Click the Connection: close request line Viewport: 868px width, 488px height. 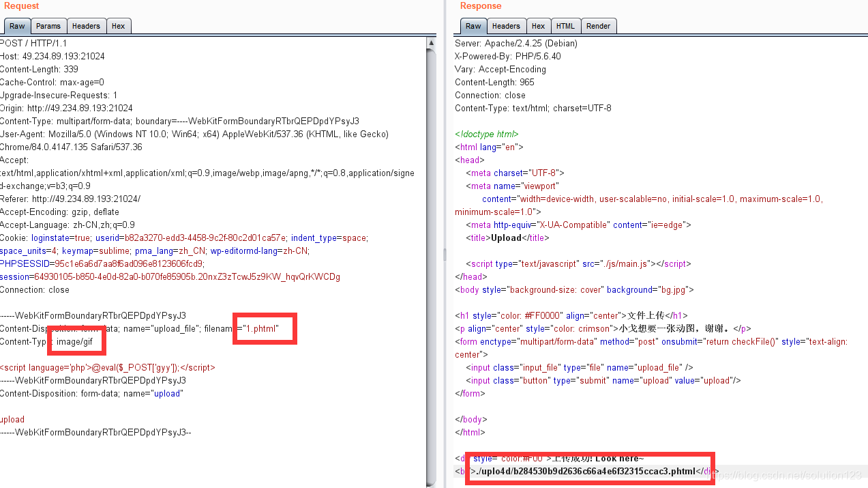(x=35, y=289)
